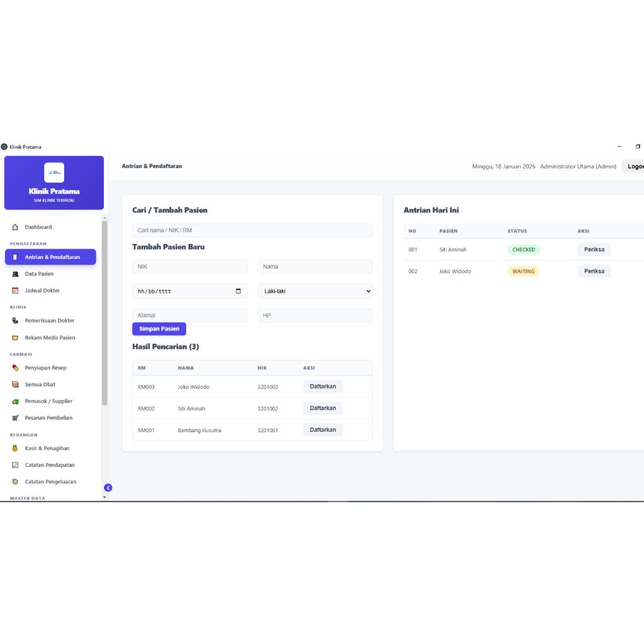Click the Cari nama / NIK / RM search field

click(253, 230)
